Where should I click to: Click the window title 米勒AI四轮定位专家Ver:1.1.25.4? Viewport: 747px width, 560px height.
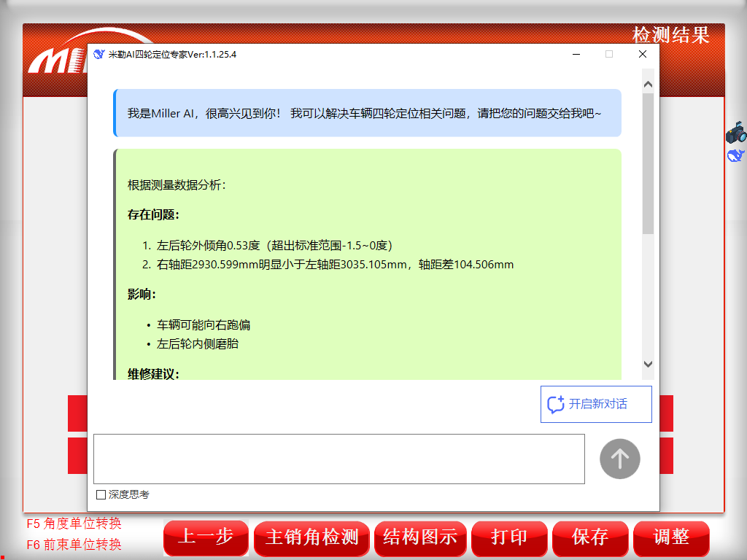172,54
